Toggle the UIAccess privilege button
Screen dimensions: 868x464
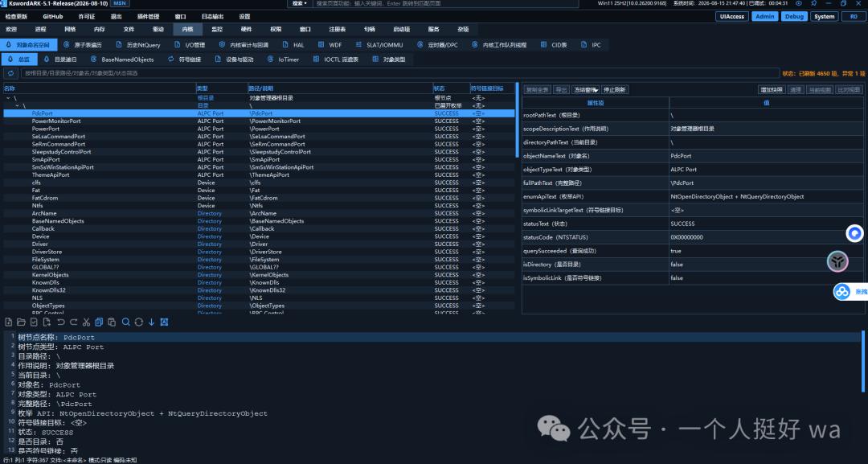coord(732,17)
